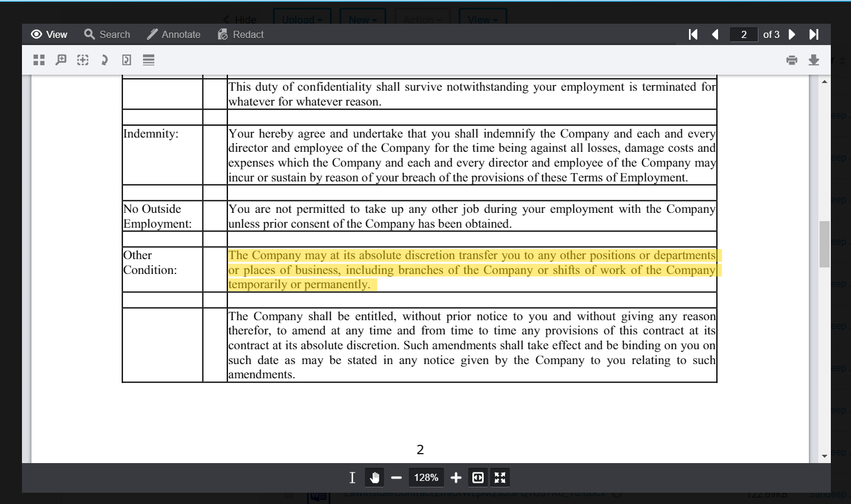
Task: Switch to continuous page layout icon
Action: coord(149,60)
